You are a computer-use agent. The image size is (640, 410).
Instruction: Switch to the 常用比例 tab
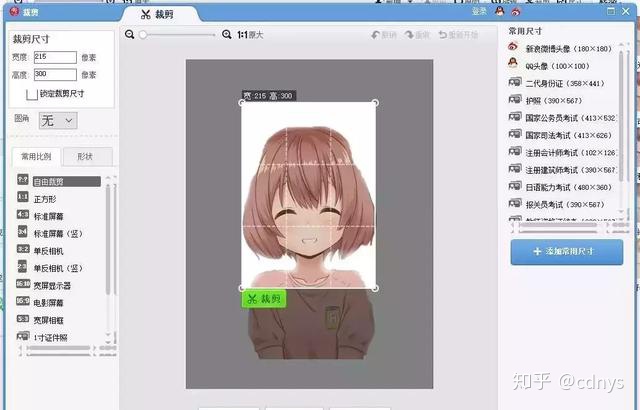[x=36, y=157]
